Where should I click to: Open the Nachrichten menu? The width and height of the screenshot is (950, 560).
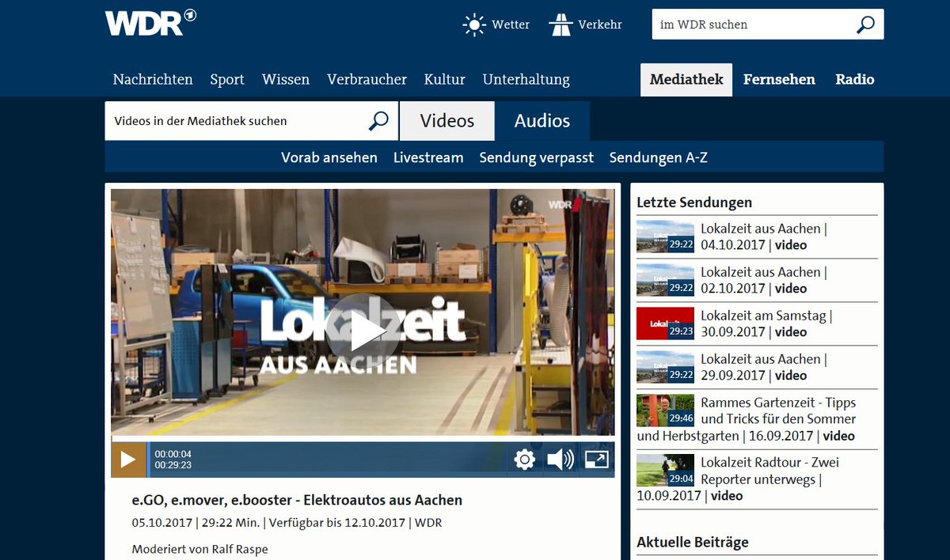coord(153,79)
